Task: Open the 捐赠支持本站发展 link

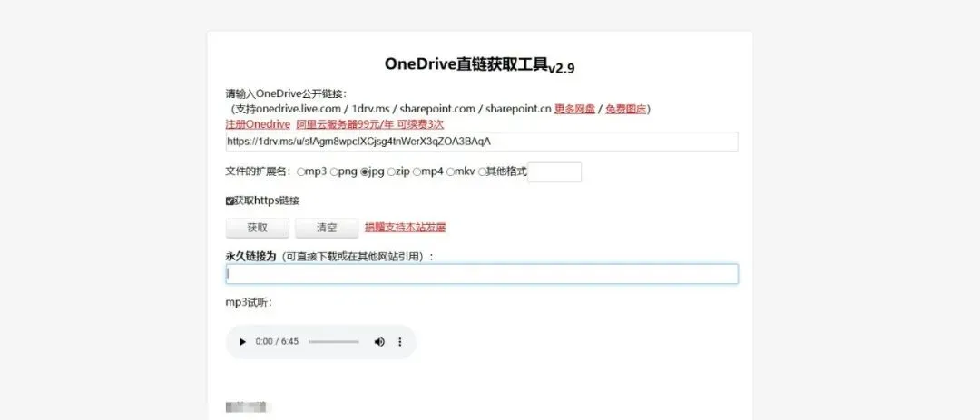Action: pos(406,228)
